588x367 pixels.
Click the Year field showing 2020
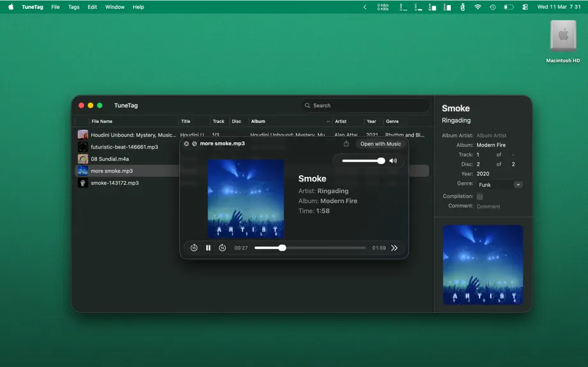(x=499, y=174)
